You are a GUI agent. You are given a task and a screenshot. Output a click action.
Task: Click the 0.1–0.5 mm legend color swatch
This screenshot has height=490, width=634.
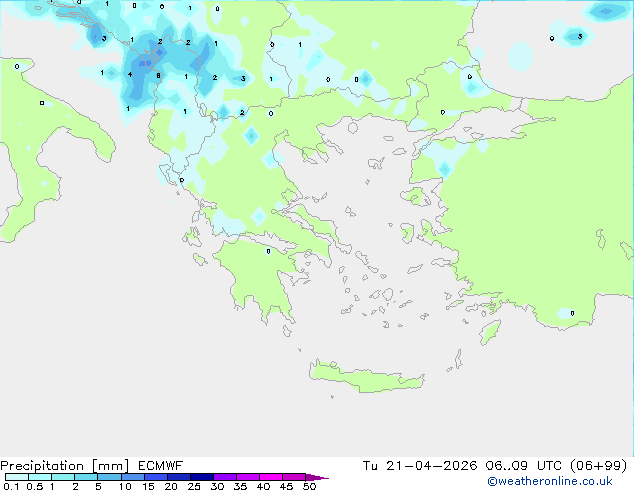pos(17,477)
